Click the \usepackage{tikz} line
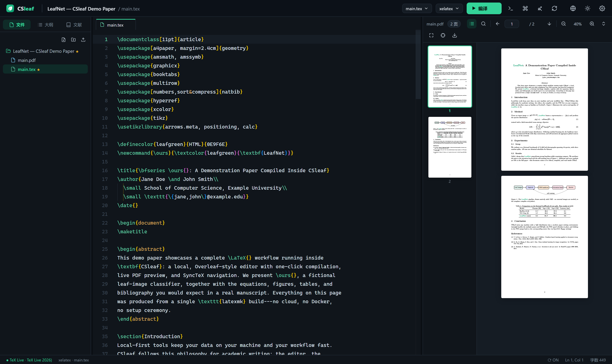This screenshot has width=612, height=364. tap(142, 118)
